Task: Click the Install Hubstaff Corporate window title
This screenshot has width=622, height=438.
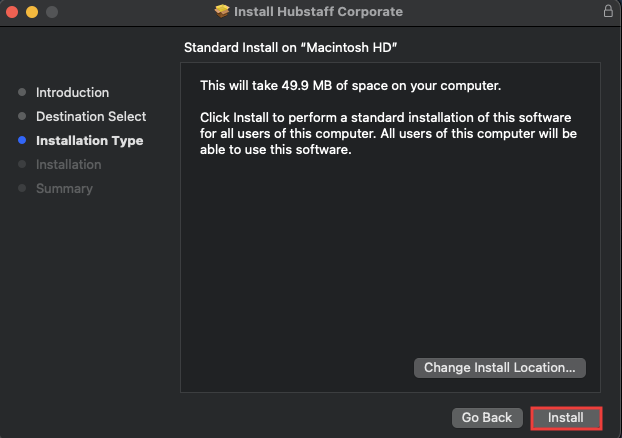Action: [x=318, y=12]
